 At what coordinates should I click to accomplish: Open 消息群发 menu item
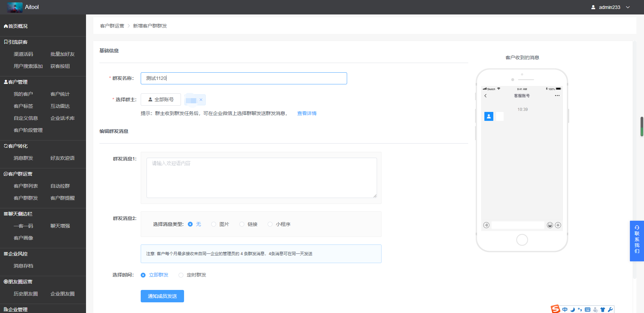tap(23, 158)
